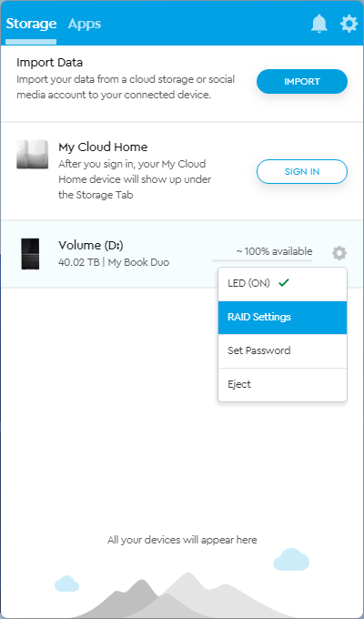Click the storage availability bar
The image size is (364, 619).
(x=262, y=260)
